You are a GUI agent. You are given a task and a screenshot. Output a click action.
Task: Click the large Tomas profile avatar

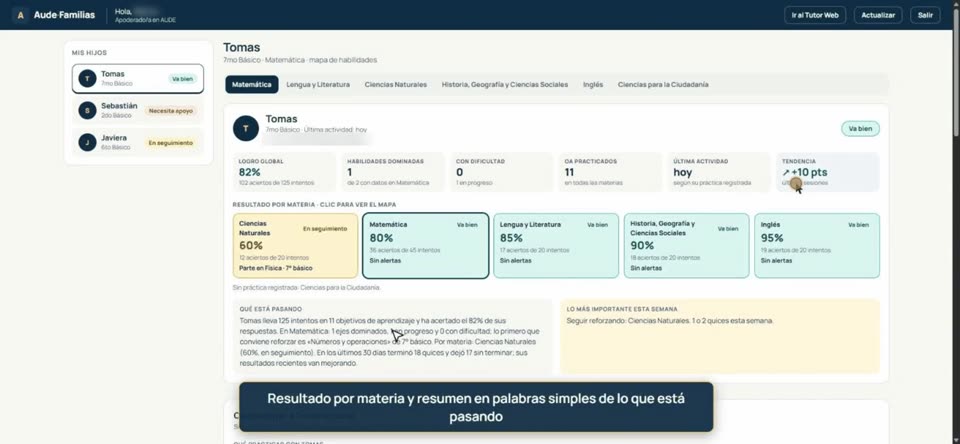[x=246, y=128]
